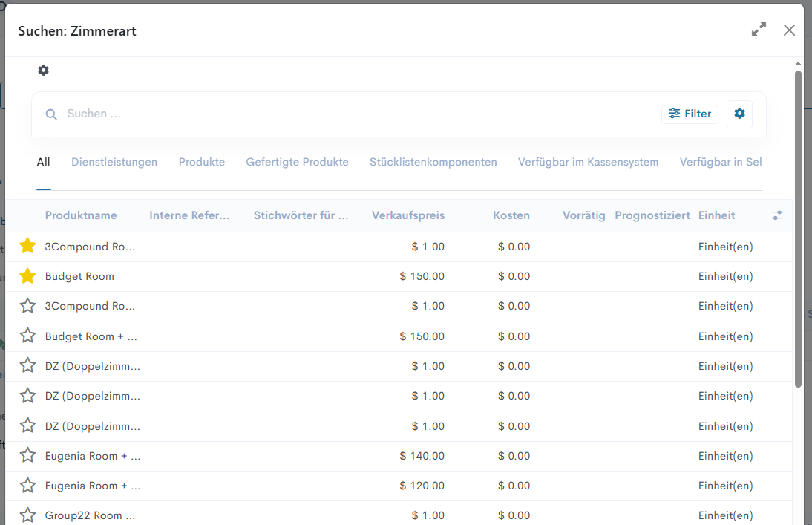
Task: Mark the $140.00 Eugenia Room as favorite
Action: (x=27, y=456)
